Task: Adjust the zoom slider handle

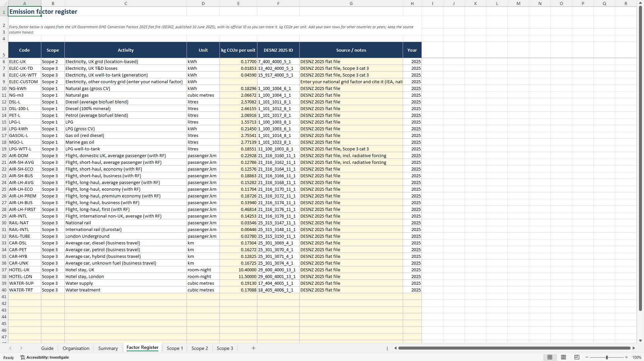Action: click(607, 357)
